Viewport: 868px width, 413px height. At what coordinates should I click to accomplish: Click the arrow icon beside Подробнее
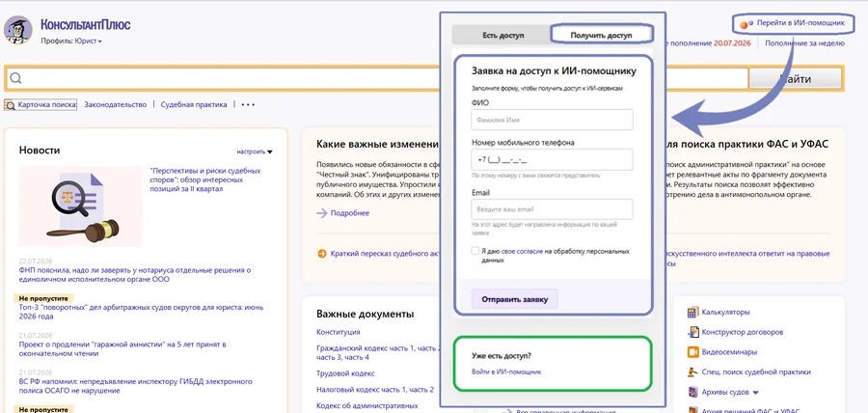322,213
